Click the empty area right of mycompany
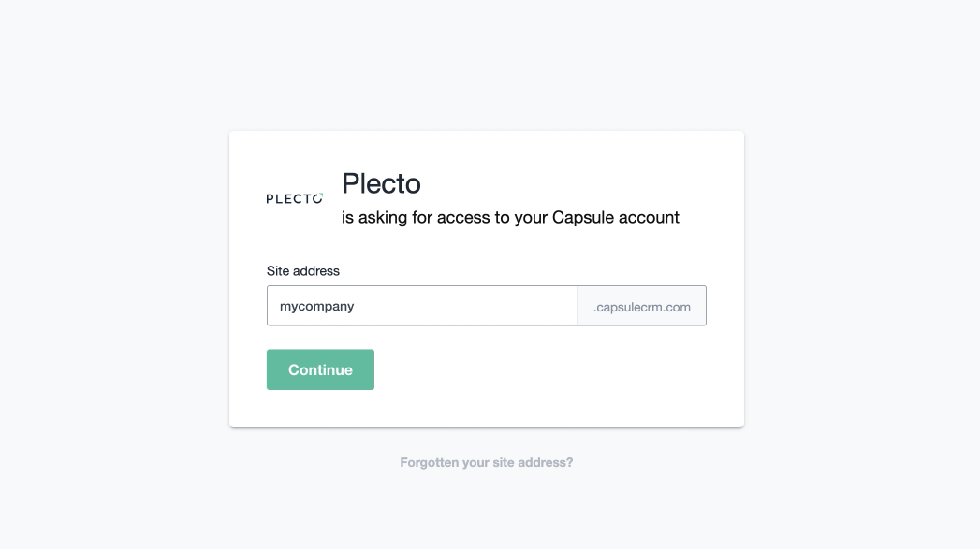 click(x=468, y=306)
